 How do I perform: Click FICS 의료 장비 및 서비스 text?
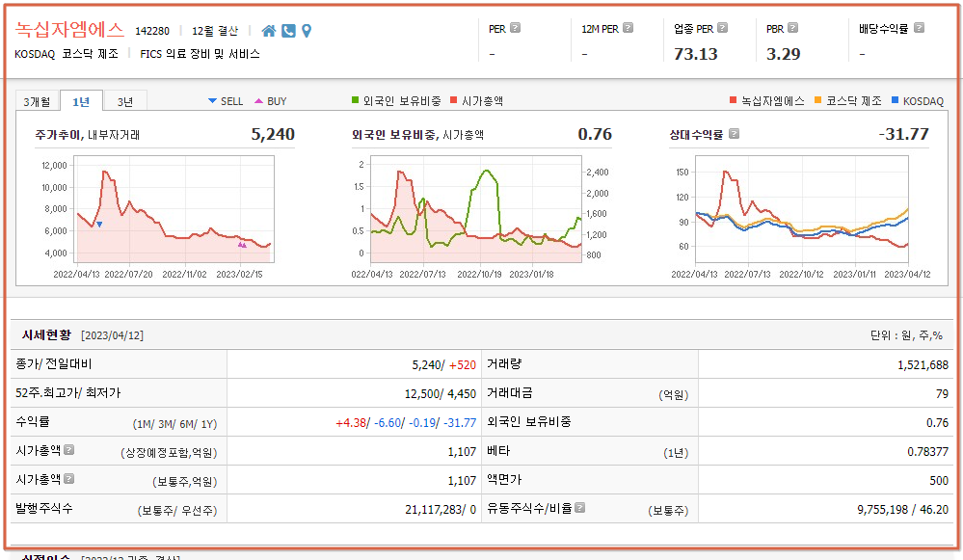(200, 54)
